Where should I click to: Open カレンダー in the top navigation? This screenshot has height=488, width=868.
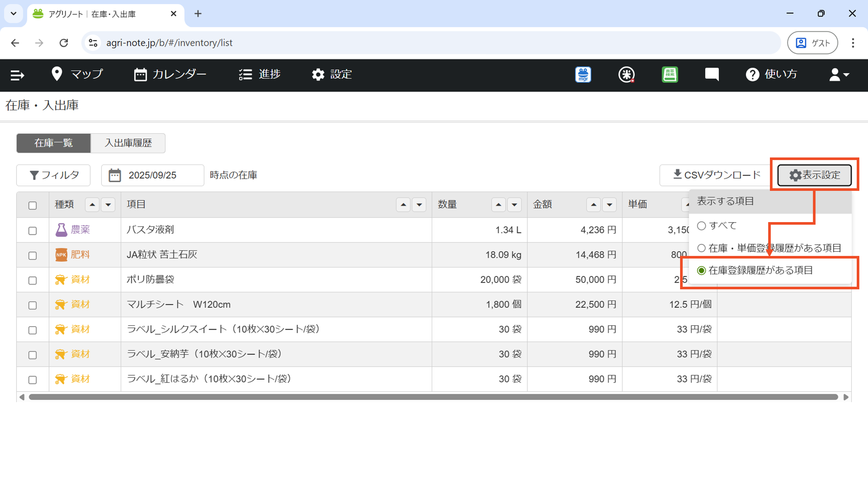170,74
